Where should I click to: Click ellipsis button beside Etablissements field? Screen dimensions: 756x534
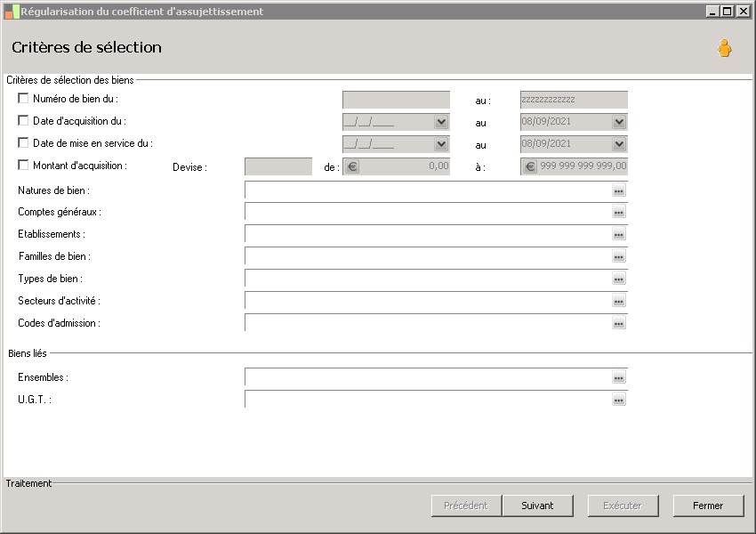(619, 235)
